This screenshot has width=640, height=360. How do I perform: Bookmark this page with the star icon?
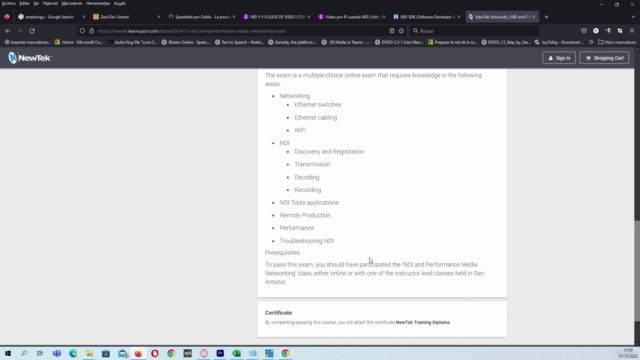[401, 31]
